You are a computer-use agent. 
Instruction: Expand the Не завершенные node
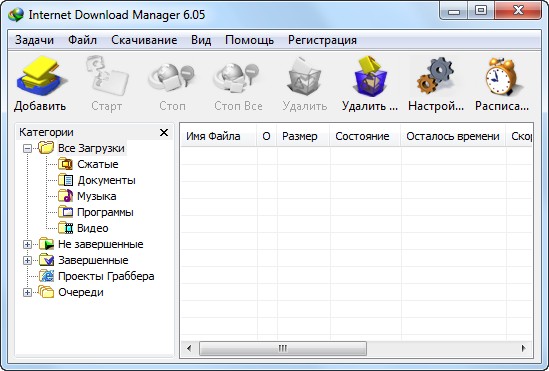[27, 244]
